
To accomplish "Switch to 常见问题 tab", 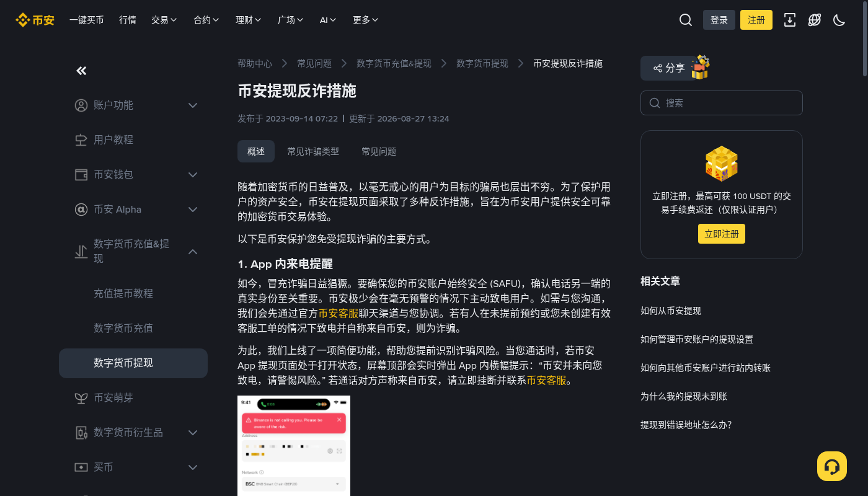I will 379,151.
